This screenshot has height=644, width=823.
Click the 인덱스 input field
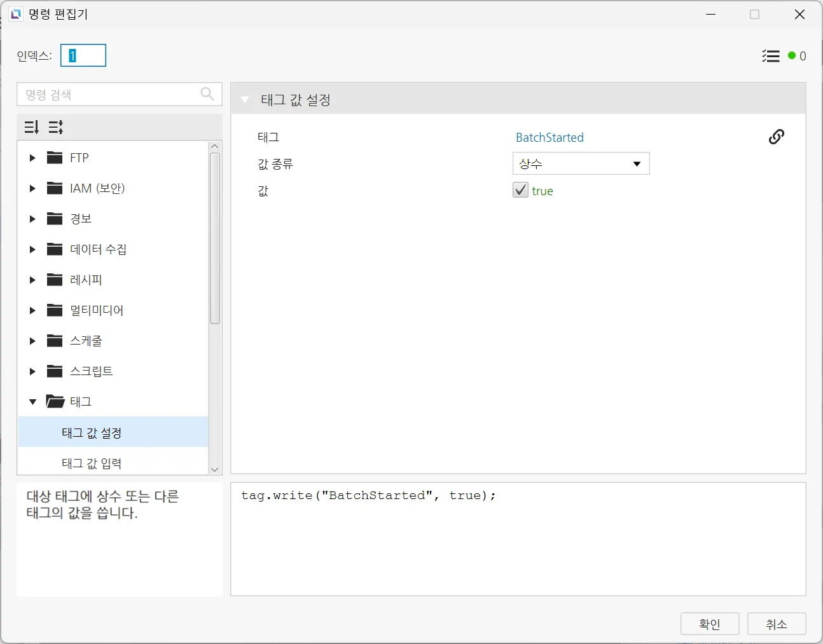pyautogui.click(x=83, y=56)
